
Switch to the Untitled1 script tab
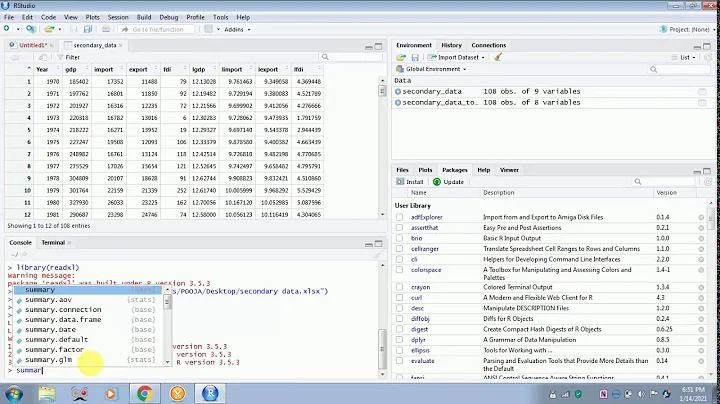pos(33,45)
